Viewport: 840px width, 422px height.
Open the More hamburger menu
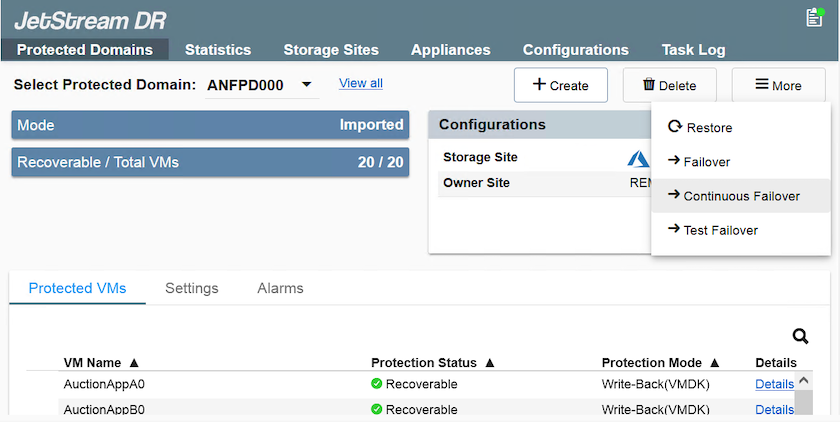[778, 85]
